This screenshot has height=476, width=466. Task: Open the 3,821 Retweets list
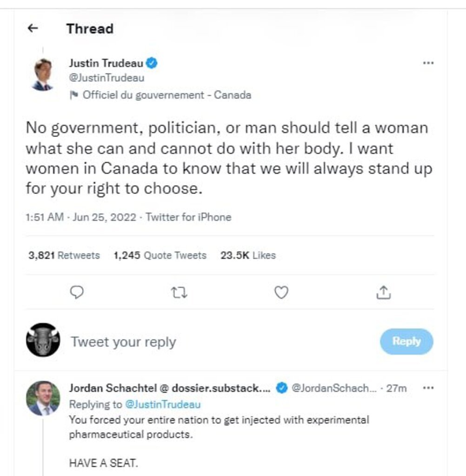64,255
